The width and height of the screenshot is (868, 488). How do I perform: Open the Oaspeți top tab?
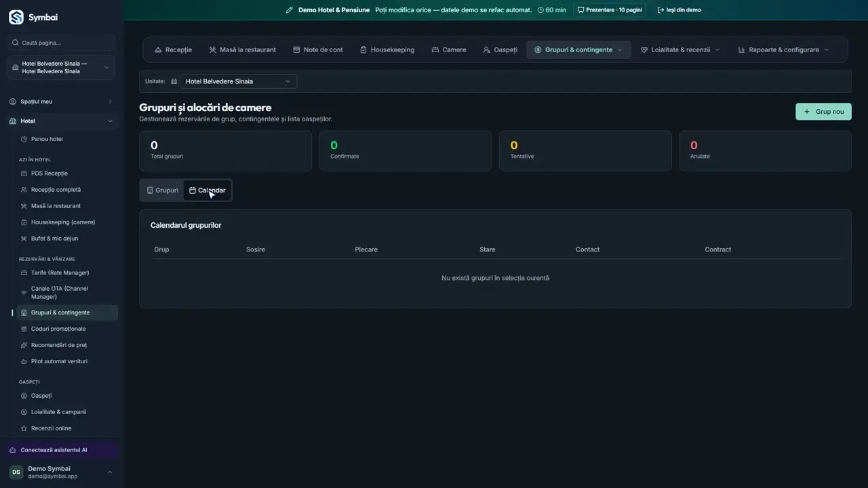(x=500, y=49)
